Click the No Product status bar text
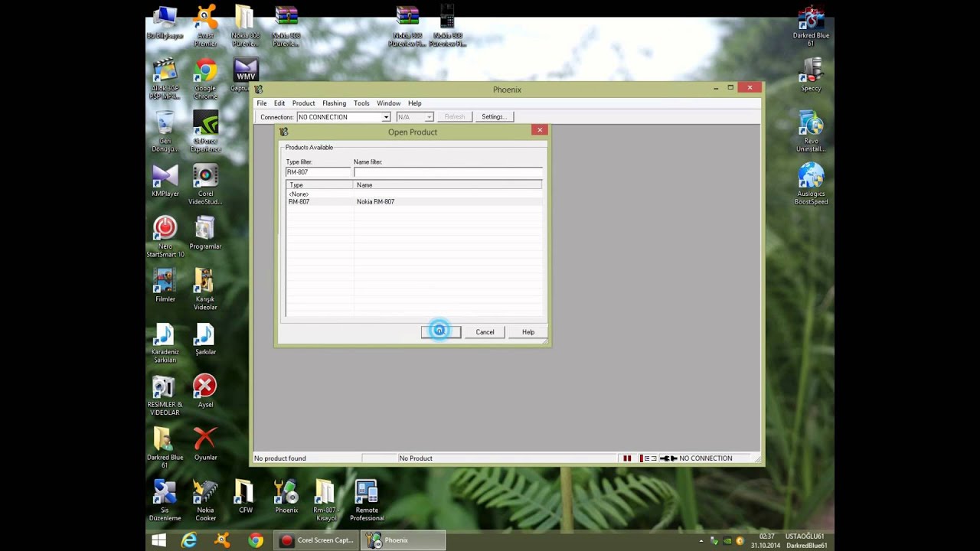Image resolution: width=980 pixels, height=551 pixels. tap(416, 458)
